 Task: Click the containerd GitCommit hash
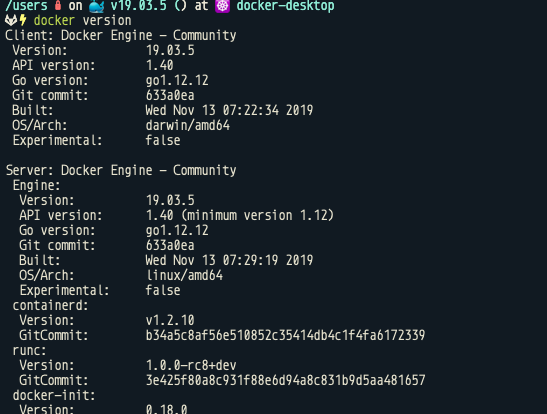coord(285,336)
